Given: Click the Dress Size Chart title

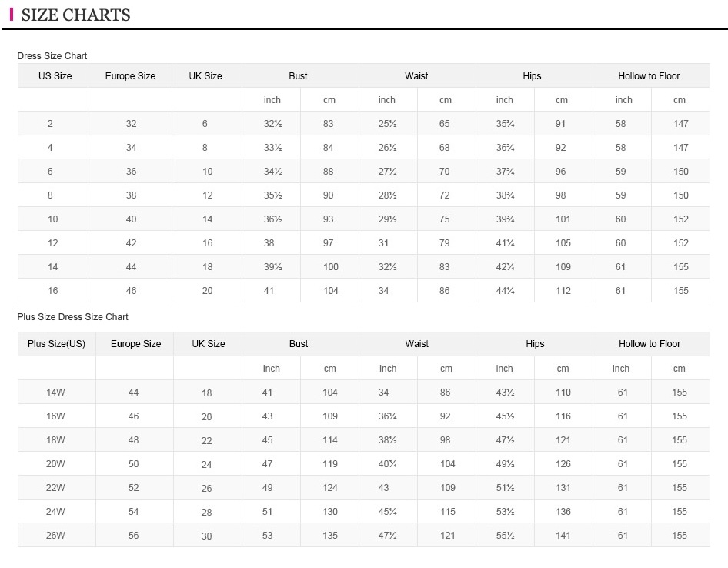Looking at the screenshot, I should [x=52, y=56].
